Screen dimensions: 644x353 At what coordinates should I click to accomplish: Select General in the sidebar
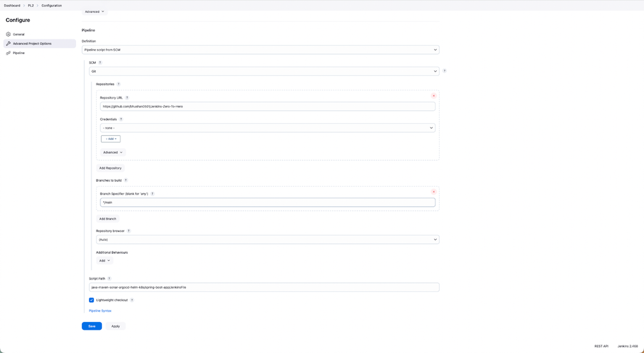tap(19, 34)
